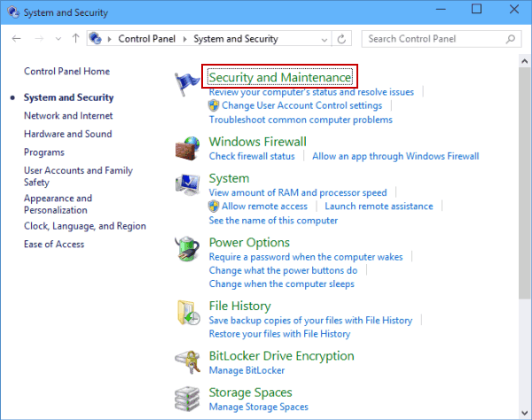Screen dimensions: 532x420
Task: Open Network and Internet category
Action: click(68, 115)
